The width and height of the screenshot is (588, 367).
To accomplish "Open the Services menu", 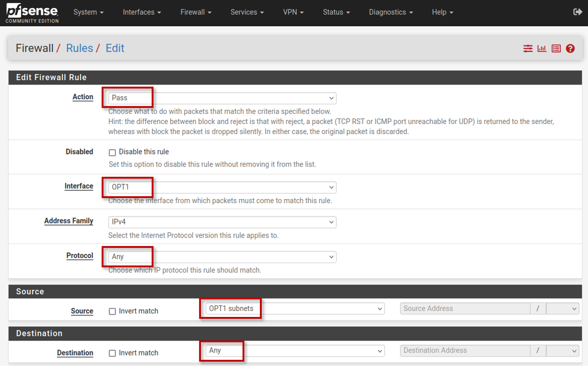I will pos(247,12).
